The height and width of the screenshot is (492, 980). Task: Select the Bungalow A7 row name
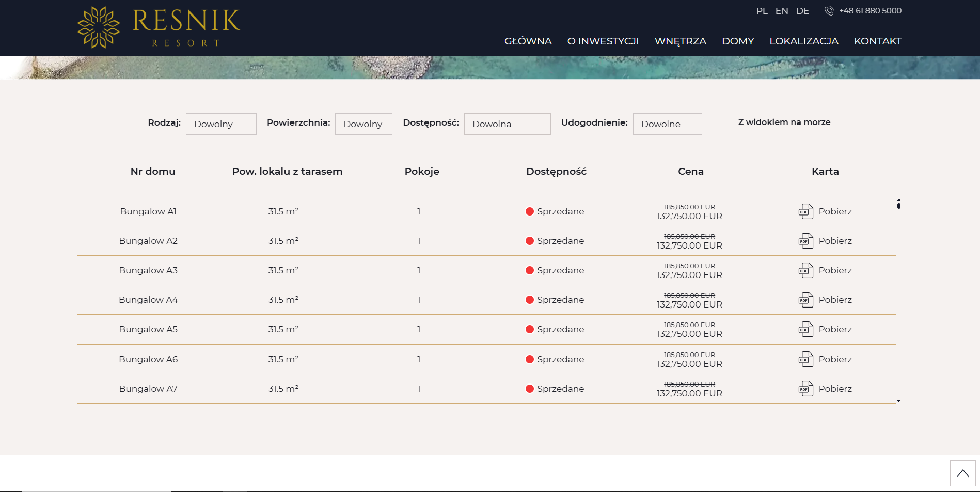pyautogui.click(x=148, y=389)
